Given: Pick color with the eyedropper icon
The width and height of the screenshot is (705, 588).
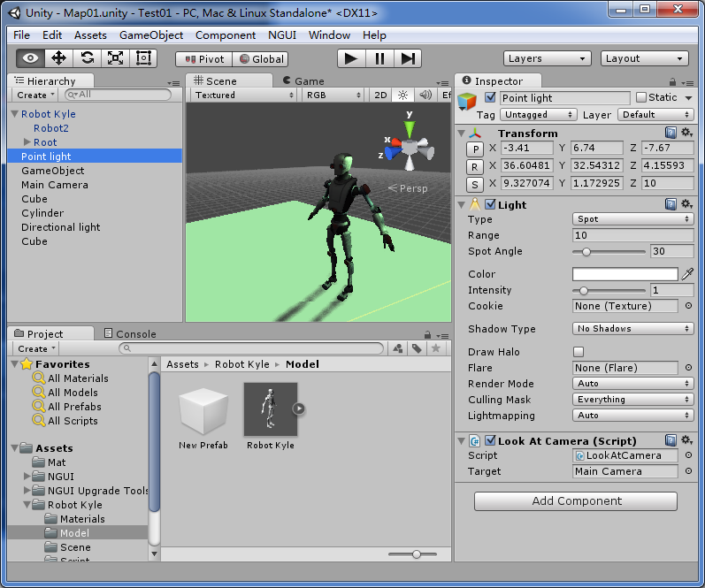Looking at the screenshot, I should click(x=687, y=274).
